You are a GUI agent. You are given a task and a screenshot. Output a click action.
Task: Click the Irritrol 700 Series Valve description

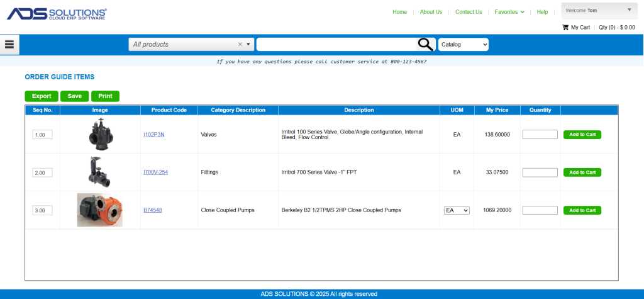pos(319,172)
